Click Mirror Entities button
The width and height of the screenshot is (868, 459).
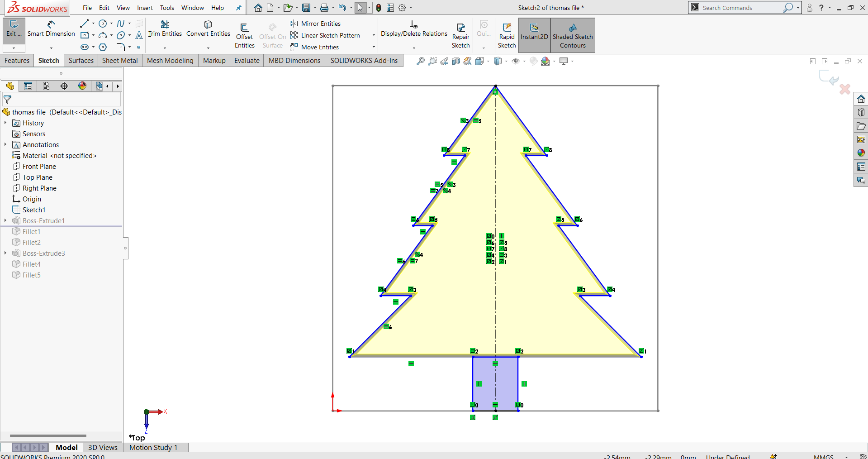pos(316,24)
